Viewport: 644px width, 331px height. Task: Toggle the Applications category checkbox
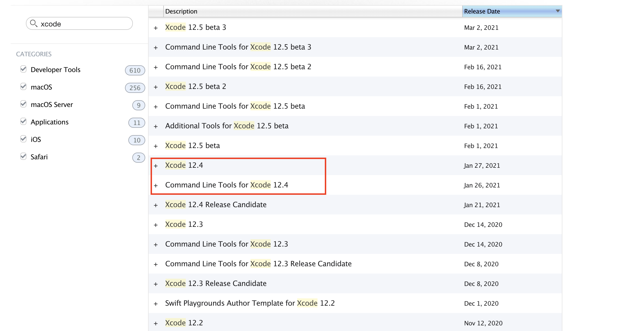[23, 121]
